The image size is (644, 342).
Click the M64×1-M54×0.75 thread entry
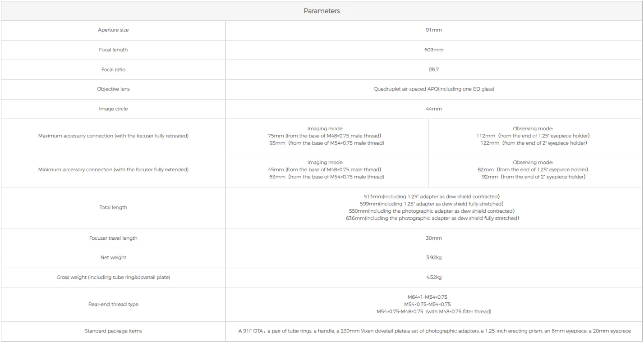(x=427, y=297)
